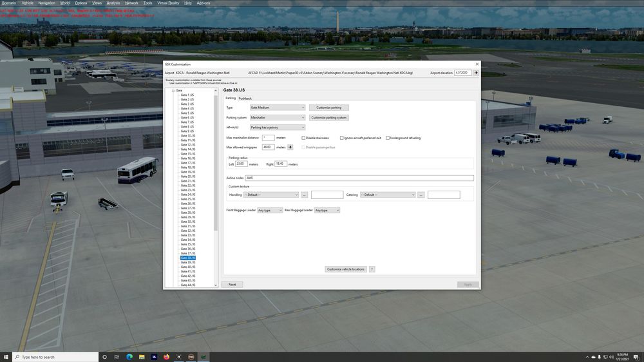Viewport: 644px width, 362px height.
Task: Click the arrow button beside Airport elevation
Action: point(476,73)
